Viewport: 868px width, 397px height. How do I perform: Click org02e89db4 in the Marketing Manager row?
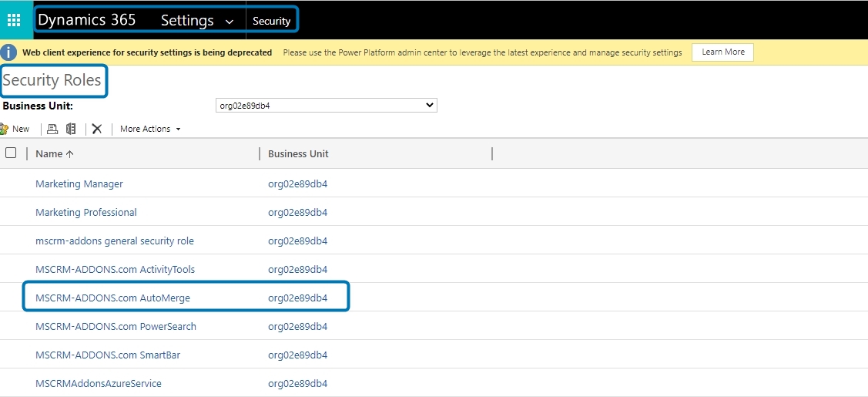(298, 183)
